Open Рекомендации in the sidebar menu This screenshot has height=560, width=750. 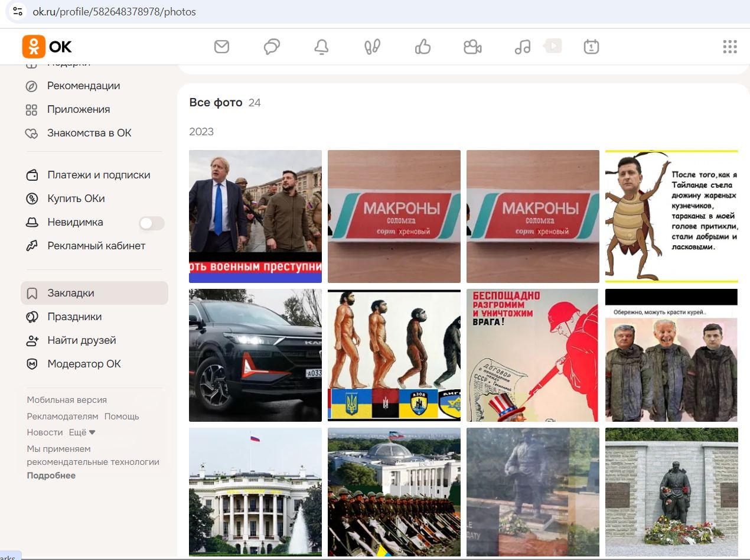pos(83,86)
